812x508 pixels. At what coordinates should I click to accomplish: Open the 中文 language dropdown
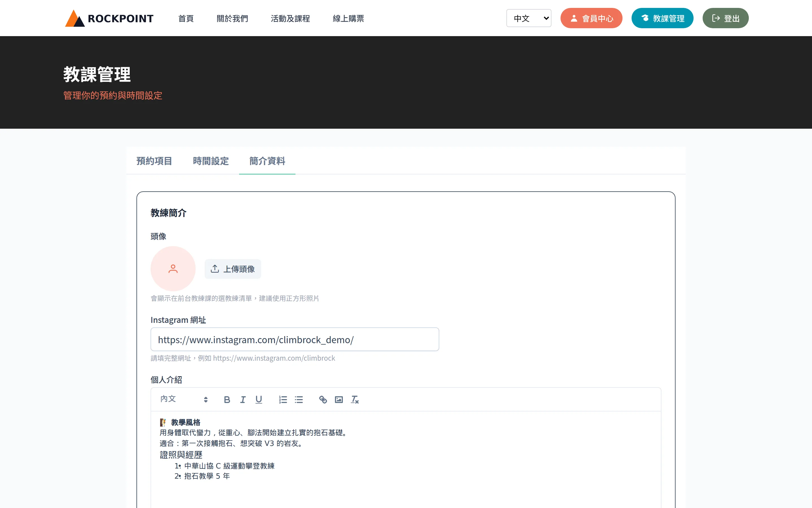[x=529, y=18]
